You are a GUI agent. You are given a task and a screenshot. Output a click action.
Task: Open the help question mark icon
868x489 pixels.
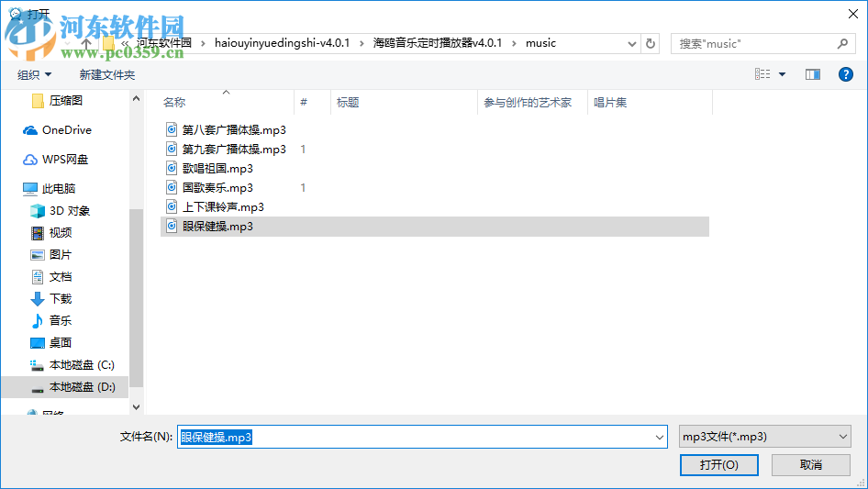click(845, 74)
